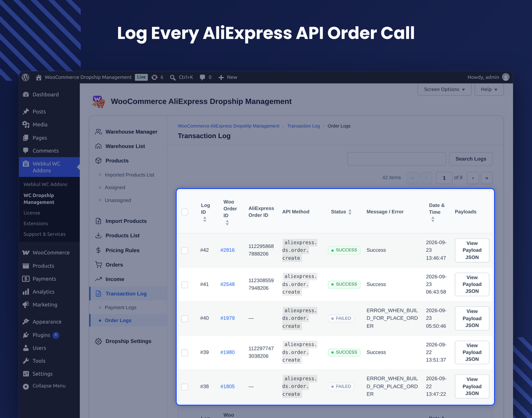The height and width of the screenshot is (418, 532).
Task: Open the Tools wrench icon
Action: [x=26, y=361]
